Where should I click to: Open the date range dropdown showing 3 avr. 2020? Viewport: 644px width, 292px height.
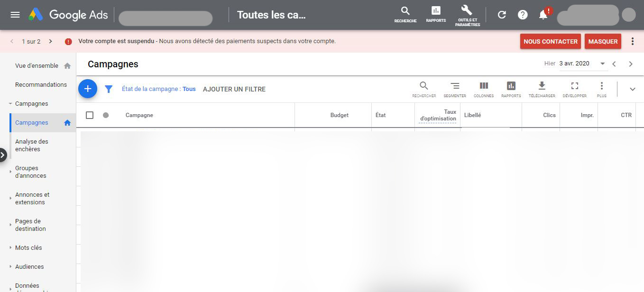[582, 63]
